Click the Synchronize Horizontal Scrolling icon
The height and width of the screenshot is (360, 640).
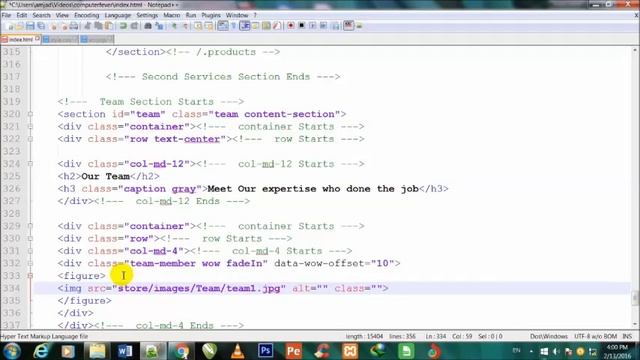click(209, 26)
